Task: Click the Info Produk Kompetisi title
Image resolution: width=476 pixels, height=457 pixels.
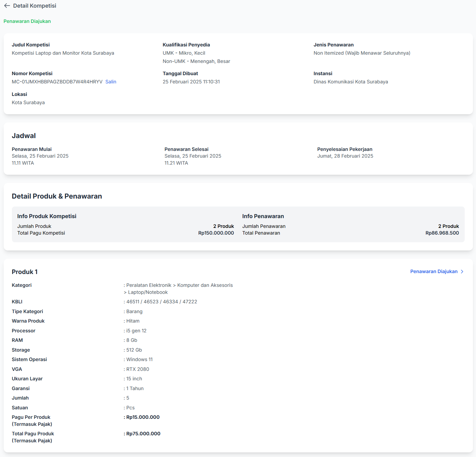Action: [47, 216]
